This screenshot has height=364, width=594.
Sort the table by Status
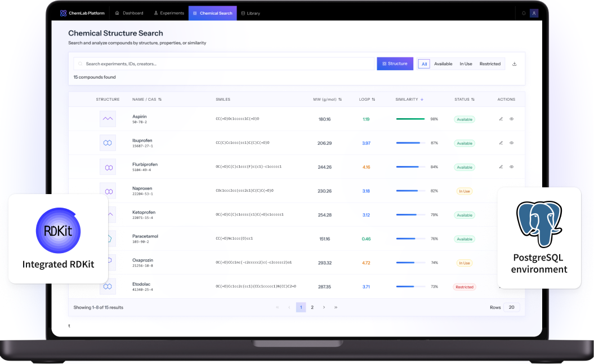[x=465, y=100]
